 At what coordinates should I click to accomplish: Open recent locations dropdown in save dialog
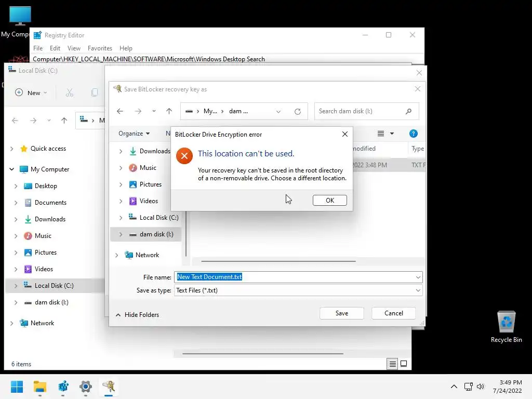pyautogui.click(x=154, y=111)
